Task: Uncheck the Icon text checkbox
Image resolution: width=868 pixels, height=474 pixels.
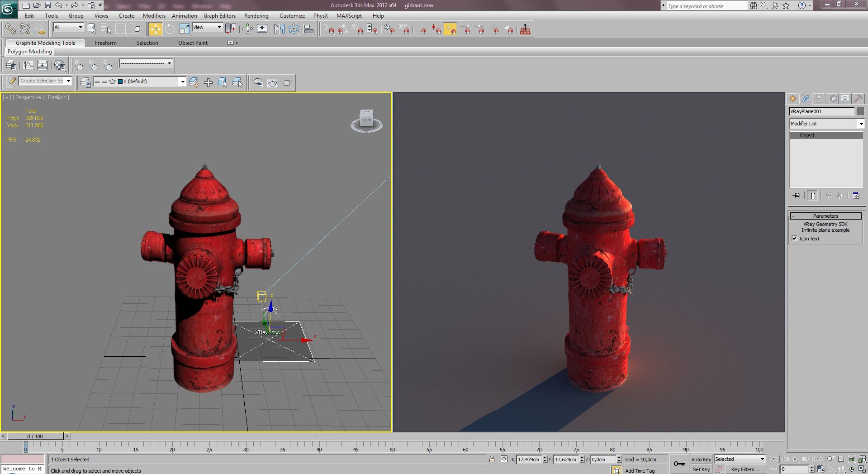Action: (x=794, y=239)
